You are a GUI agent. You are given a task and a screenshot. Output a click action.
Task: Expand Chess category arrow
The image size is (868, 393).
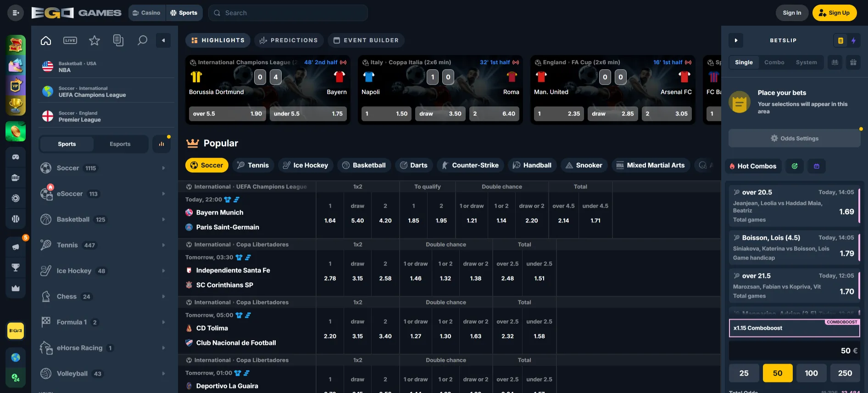point(163,297)
